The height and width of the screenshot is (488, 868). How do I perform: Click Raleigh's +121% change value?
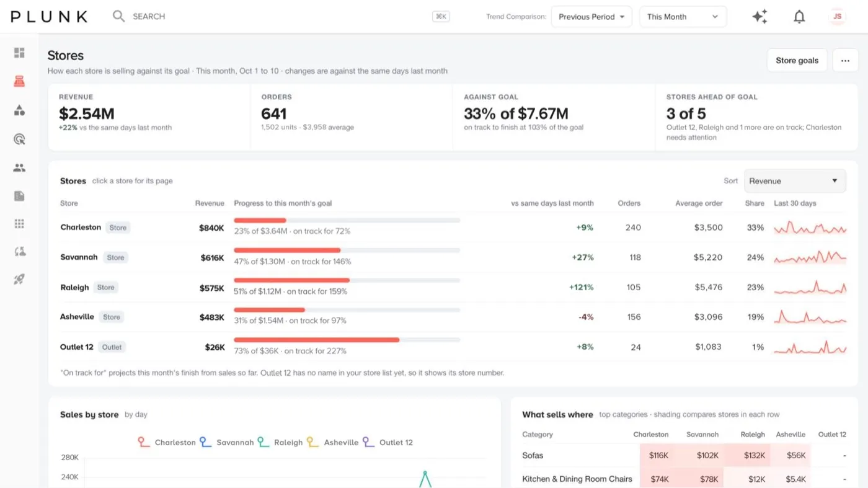click(581, 288)
